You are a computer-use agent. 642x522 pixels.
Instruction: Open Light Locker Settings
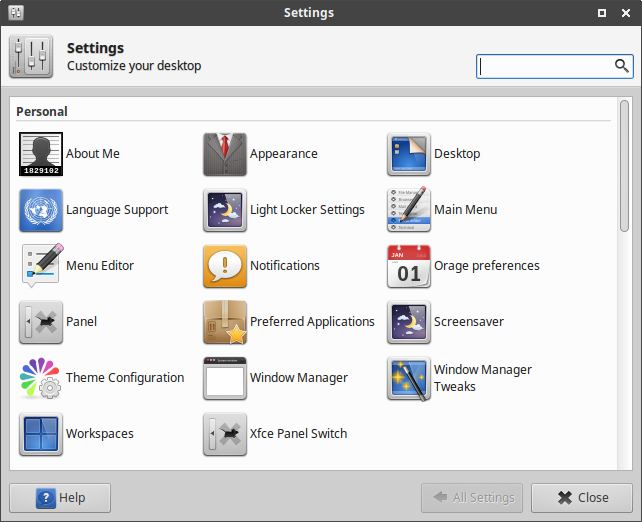pos(225,210)
